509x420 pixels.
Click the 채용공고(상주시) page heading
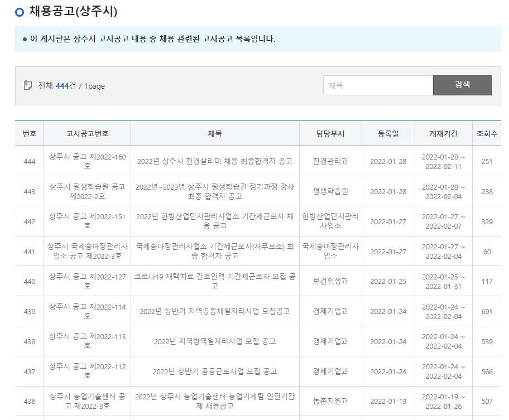[x=73, y=11]
